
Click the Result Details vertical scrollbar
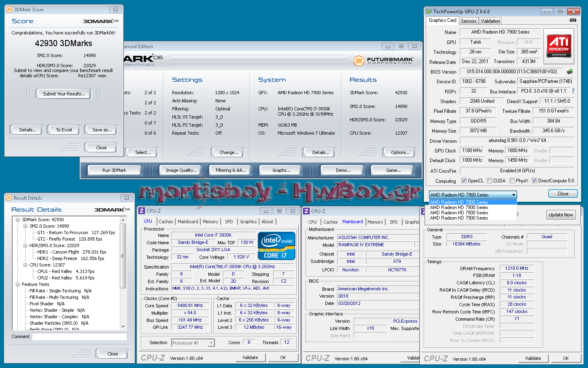123,273
